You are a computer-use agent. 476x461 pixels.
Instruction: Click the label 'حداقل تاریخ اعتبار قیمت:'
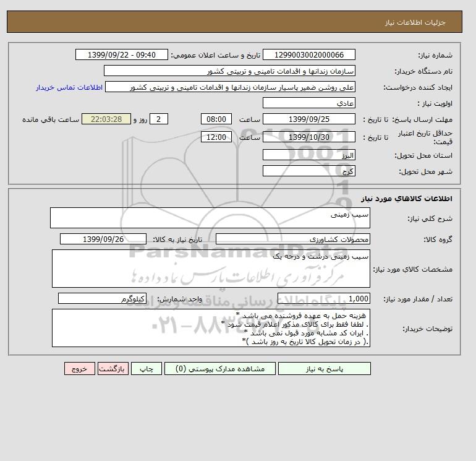pyautogui.click(x=425, y=137)
